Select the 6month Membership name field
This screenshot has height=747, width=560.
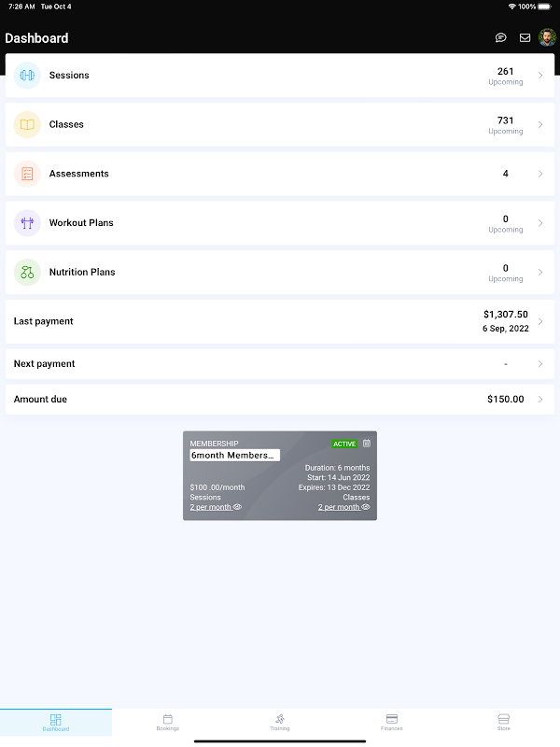tap(235, 455)
